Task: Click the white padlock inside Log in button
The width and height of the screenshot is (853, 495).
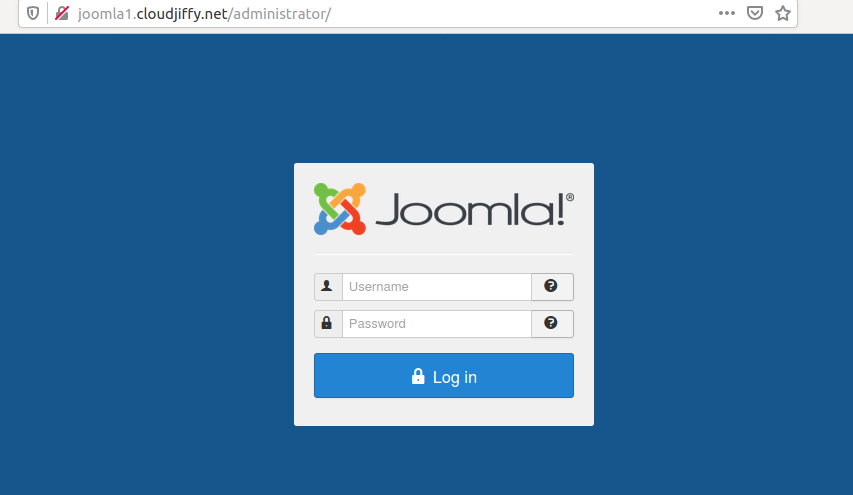Action: click(x=418, y=376)
